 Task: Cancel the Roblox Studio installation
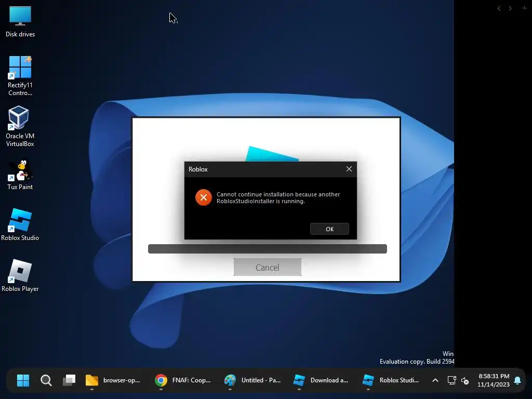point(268,268)
